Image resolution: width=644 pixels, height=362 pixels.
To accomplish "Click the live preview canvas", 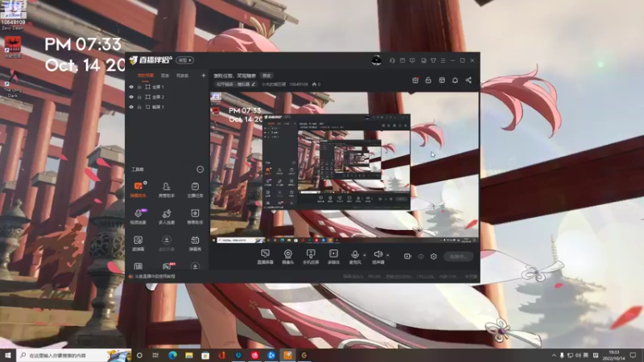I will pos(345,167).
